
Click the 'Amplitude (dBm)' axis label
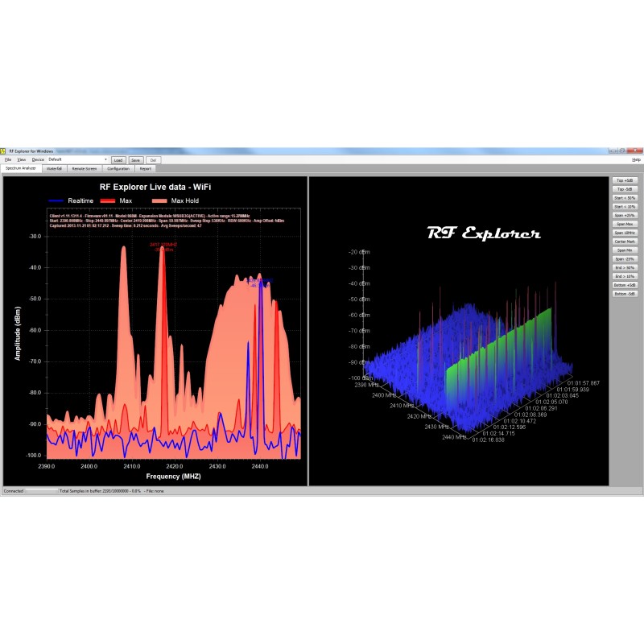point(17,333)
